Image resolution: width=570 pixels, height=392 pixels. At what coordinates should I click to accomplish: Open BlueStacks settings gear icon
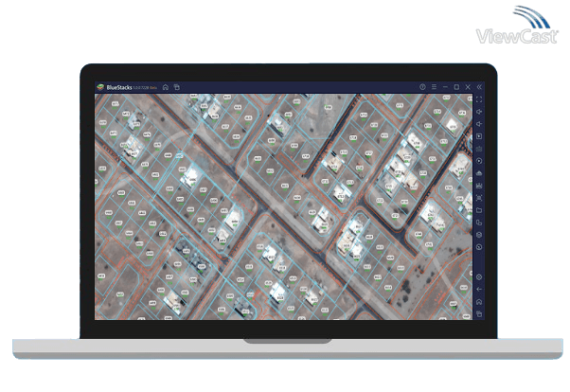(479, 276)
